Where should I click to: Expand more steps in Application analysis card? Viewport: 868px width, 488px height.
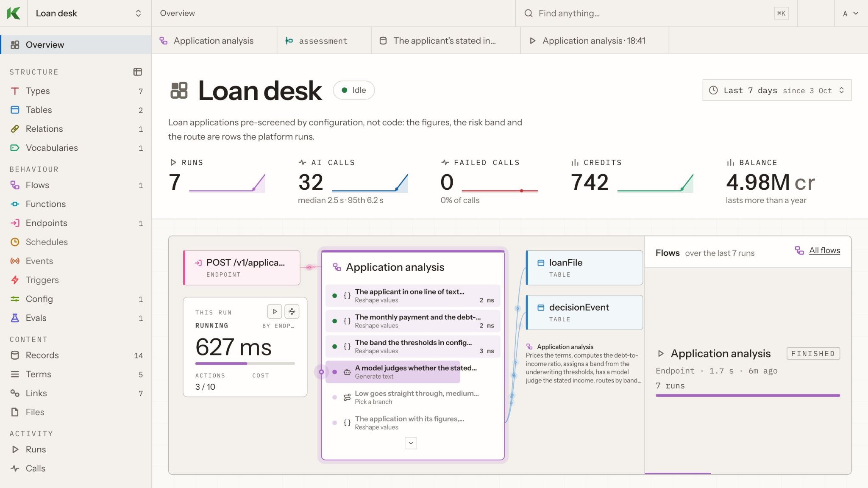(x=411, y=443)
